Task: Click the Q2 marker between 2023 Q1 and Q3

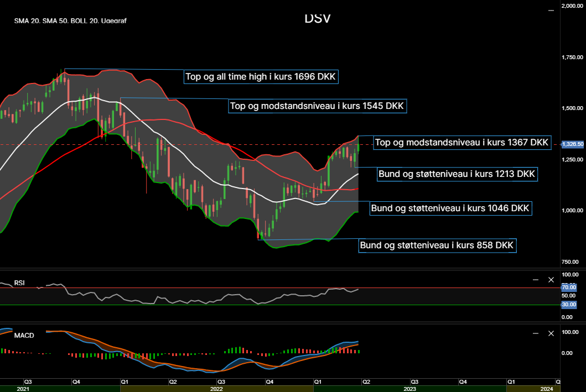Action: (366, 382)
